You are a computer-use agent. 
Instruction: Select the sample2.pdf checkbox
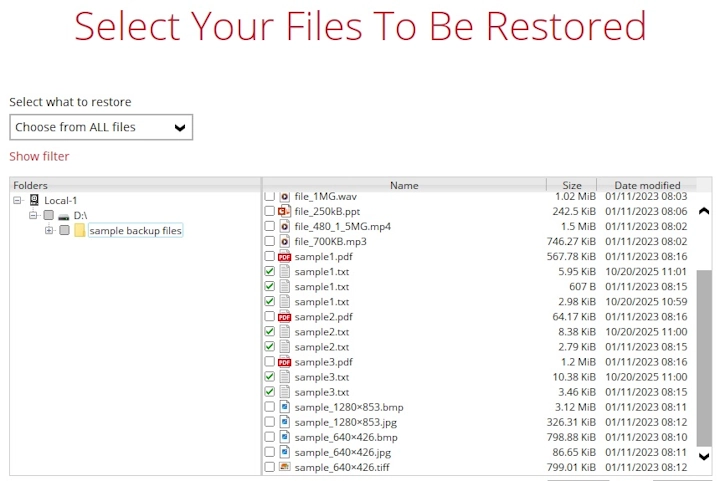270,317
